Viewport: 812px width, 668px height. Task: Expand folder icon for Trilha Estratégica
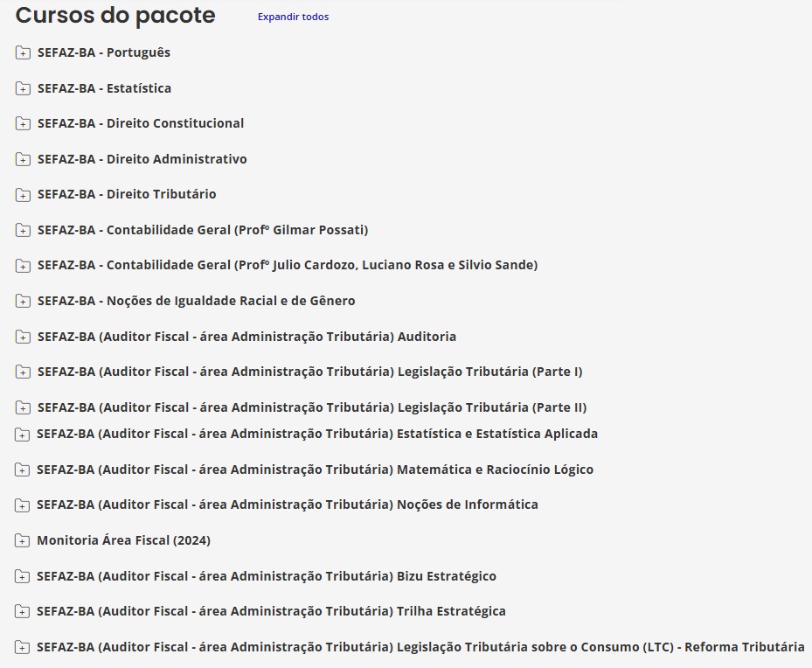22,612
